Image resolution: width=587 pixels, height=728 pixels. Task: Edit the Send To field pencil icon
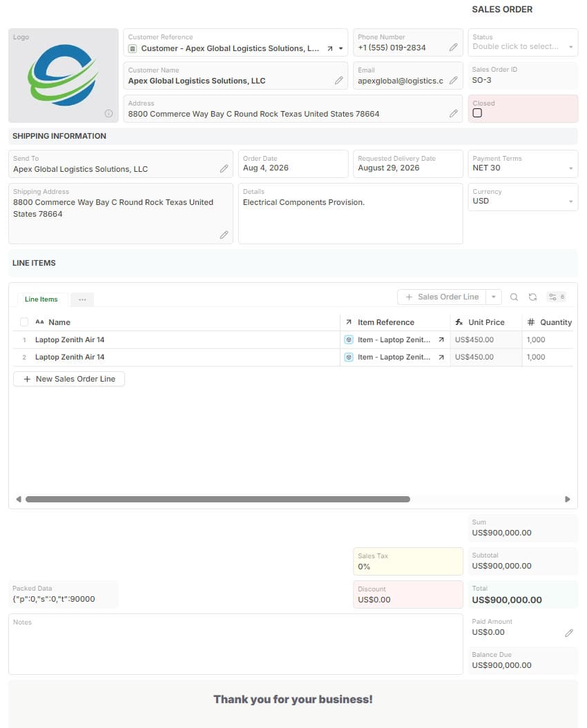(x=224, y=168)
